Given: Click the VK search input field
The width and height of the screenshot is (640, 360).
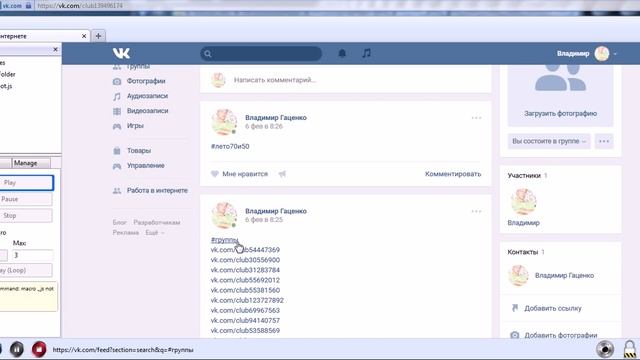Looking at the screenshot, I should [x=261, y=53].
